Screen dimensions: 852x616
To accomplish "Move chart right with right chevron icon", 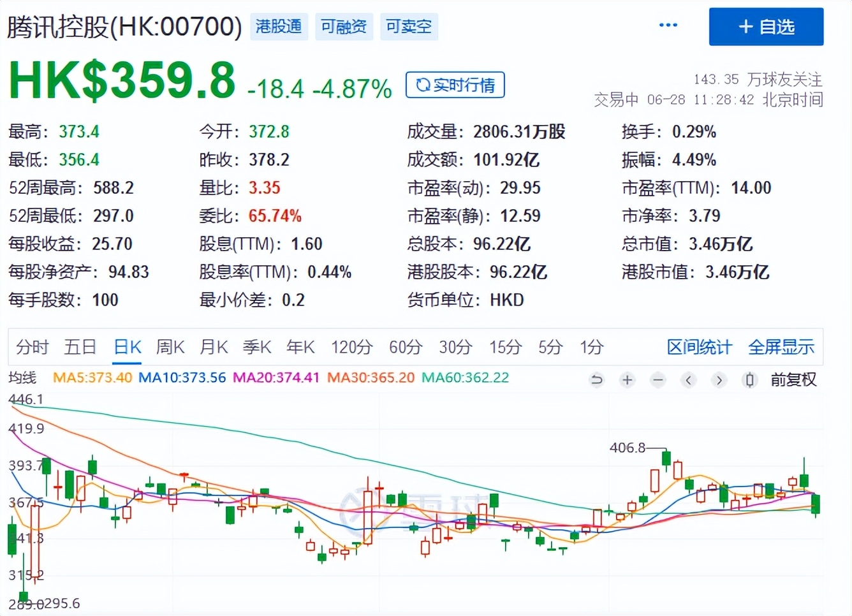I will tap(719, 380).
